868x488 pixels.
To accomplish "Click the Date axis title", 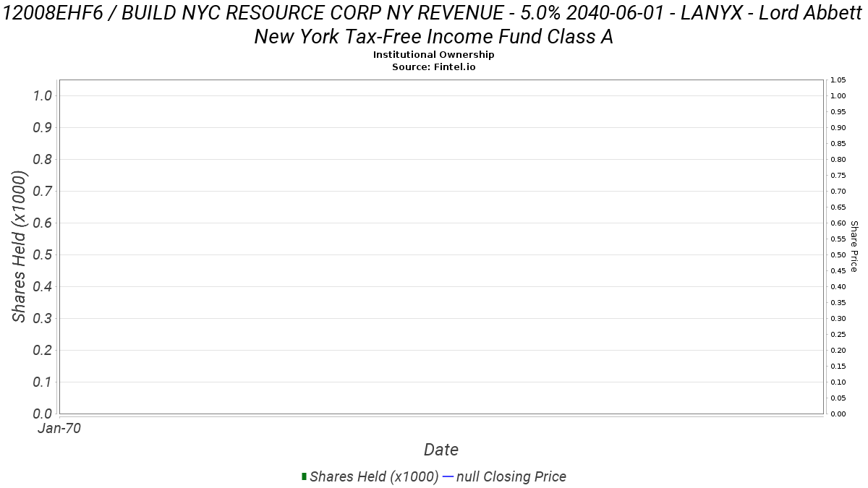I will coord(441,450).
